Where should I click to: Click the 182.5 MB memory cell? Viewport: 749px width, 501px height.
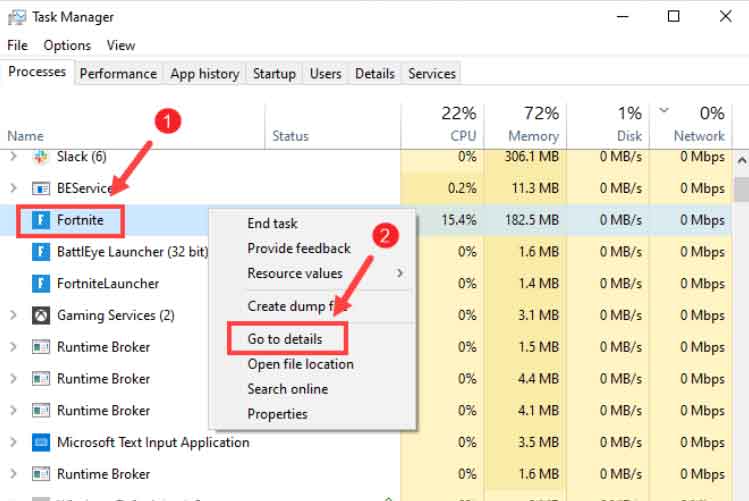(532, 220)
